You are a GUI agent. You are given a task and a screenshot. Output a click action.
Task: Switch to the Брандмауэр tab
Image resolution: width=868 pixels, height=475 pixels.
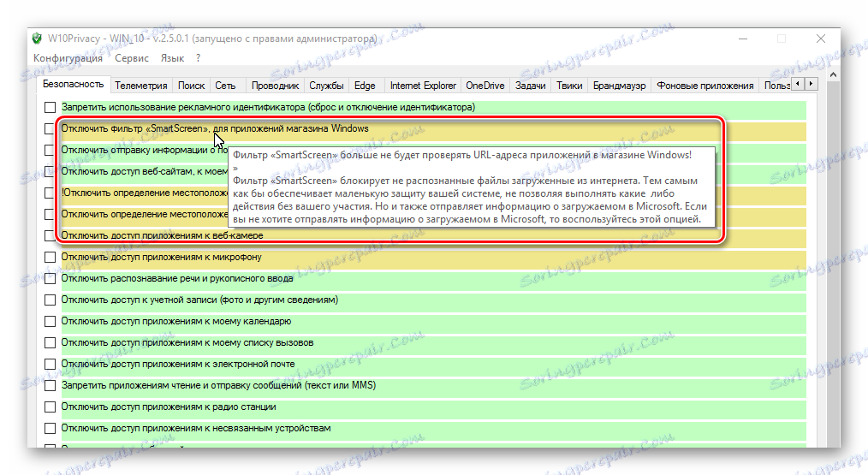[619, 86]
